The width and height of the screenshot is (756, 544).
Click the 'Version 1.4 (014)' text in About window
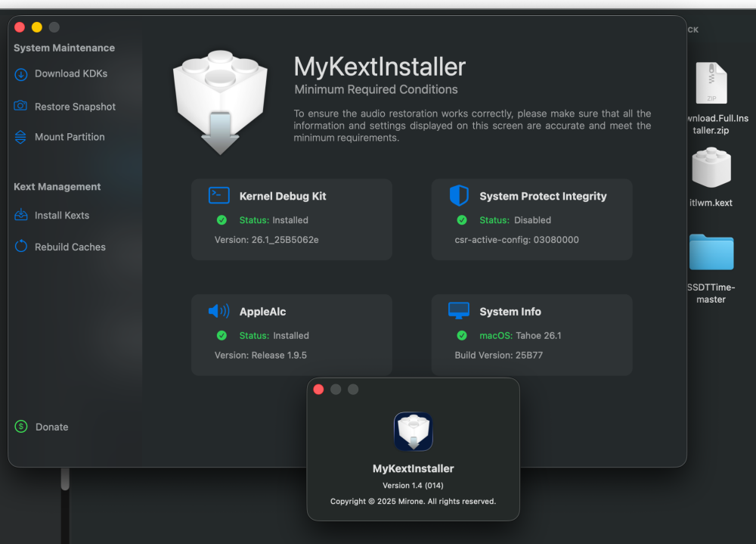click(x=414, y=486)
